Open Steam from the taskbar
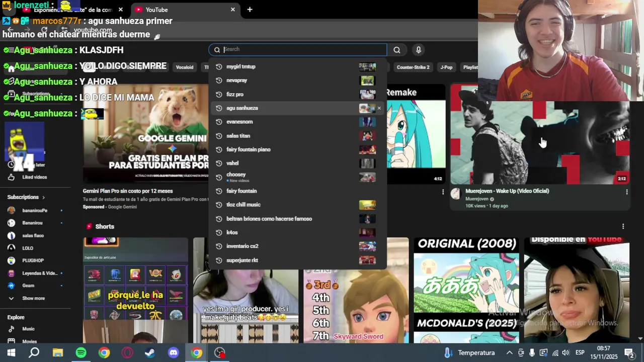644x362 pixels. (150, 353)
